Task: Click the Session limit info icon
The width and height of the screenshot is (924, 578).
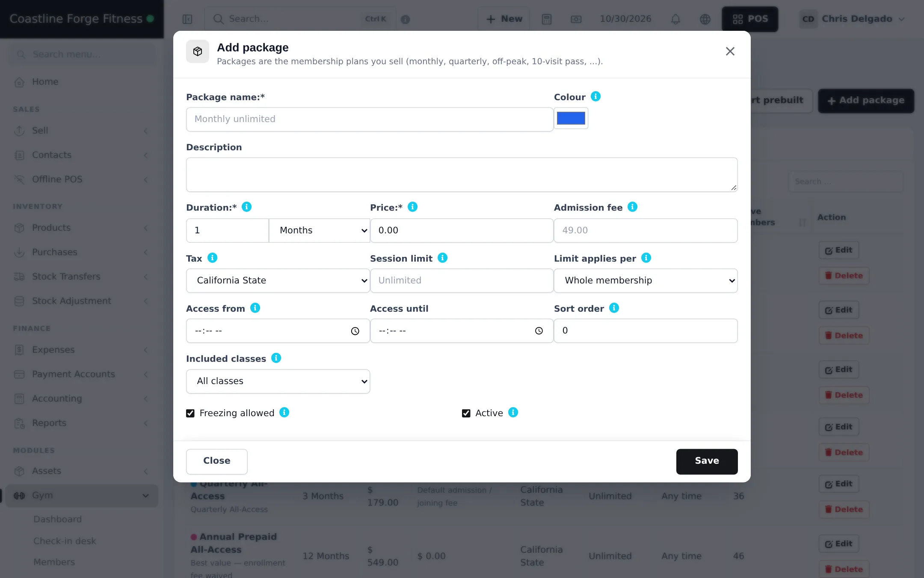Action: click(x=442, y=258)
